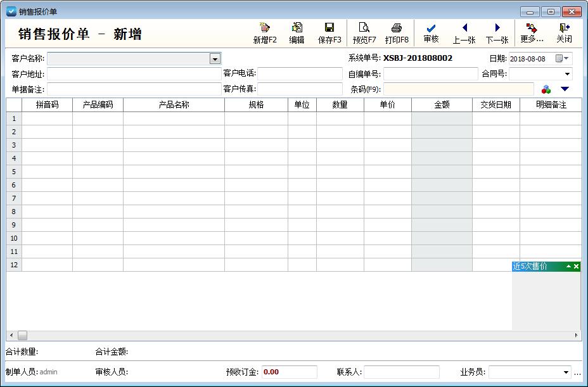Close the 近5次售价 panel

click(577, 266)
